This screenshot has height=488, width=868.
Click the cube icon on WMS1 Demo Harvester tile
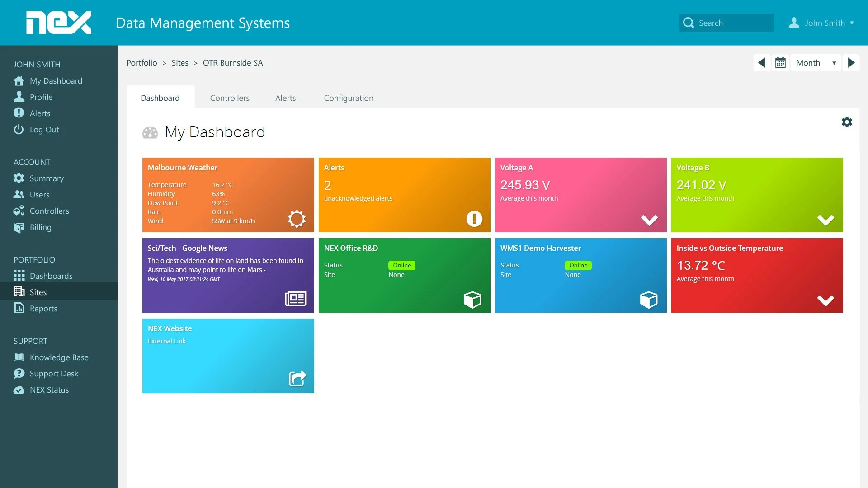pyautogui.click(x=649, y=300)
